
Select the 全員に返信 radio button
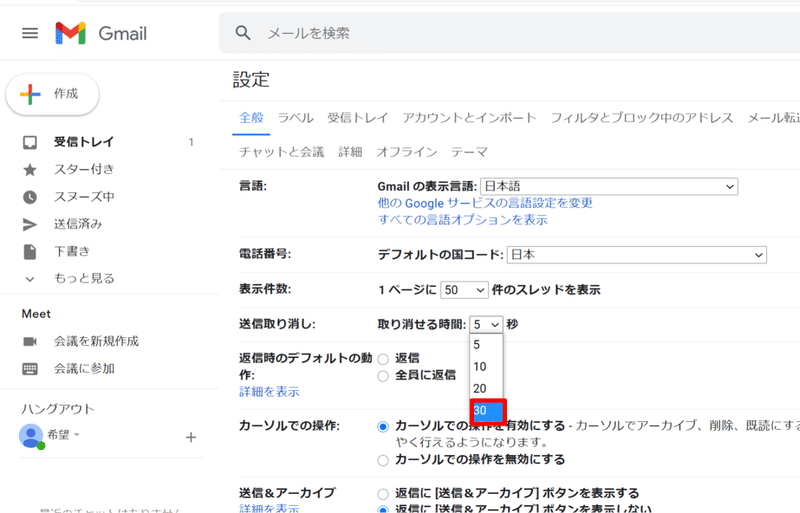point(383,377)
